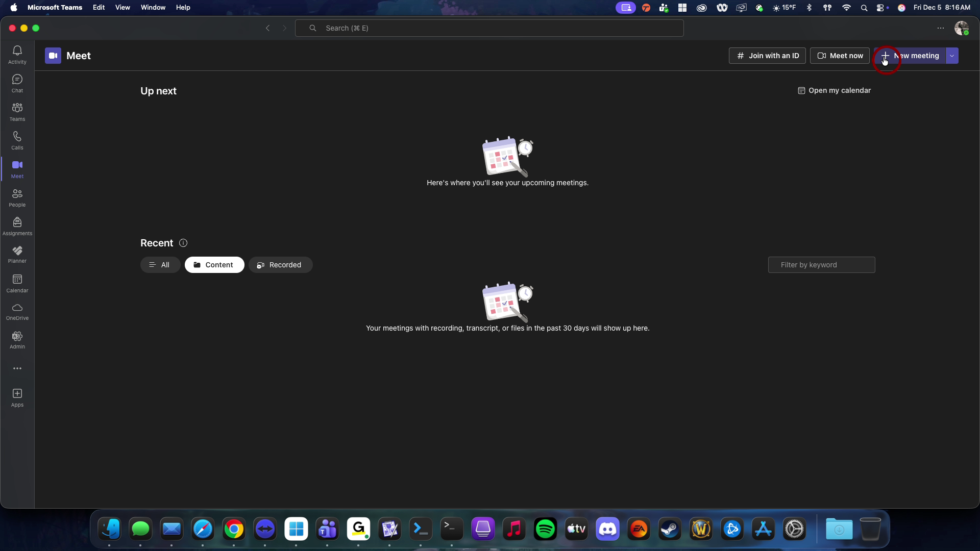Open my calendar link
Screen dimensions: 980x551
click(x=835, y=90)
